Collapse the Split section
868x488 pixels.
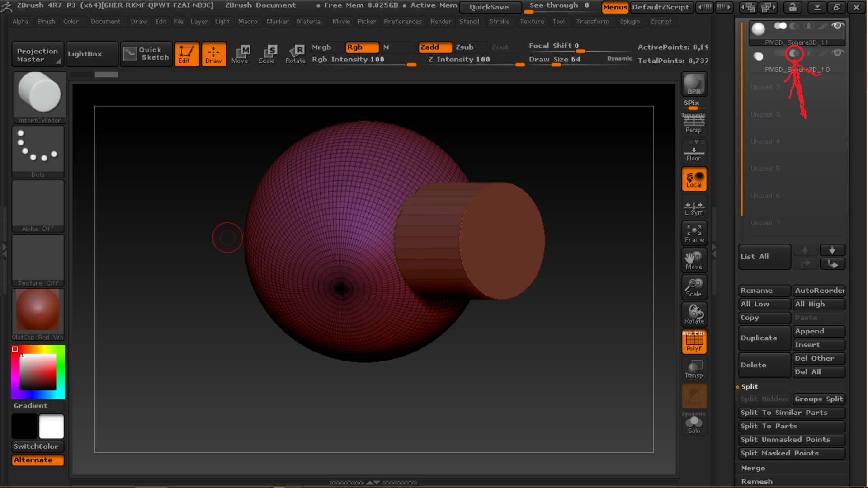tap(750, 387)
